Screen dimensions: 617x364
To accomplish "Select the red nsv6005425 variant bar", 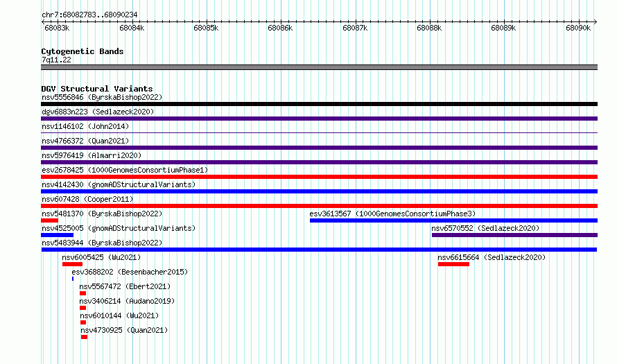I will click(72, 264).
